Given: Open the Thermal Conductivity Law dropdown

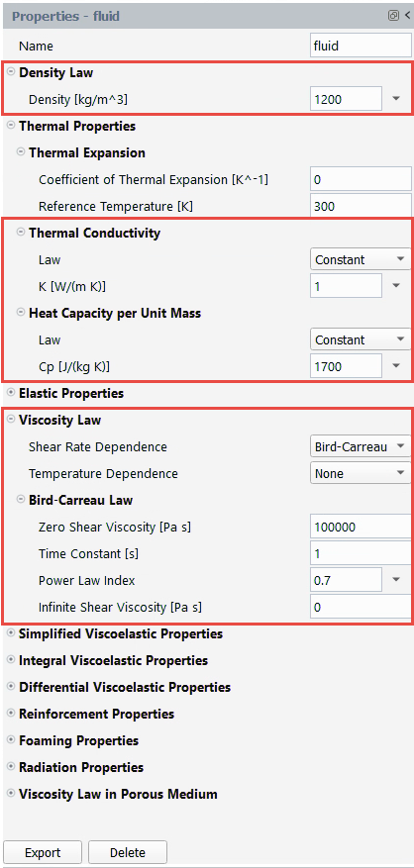Looking at the screenshot, I should (x=361, y=259).
